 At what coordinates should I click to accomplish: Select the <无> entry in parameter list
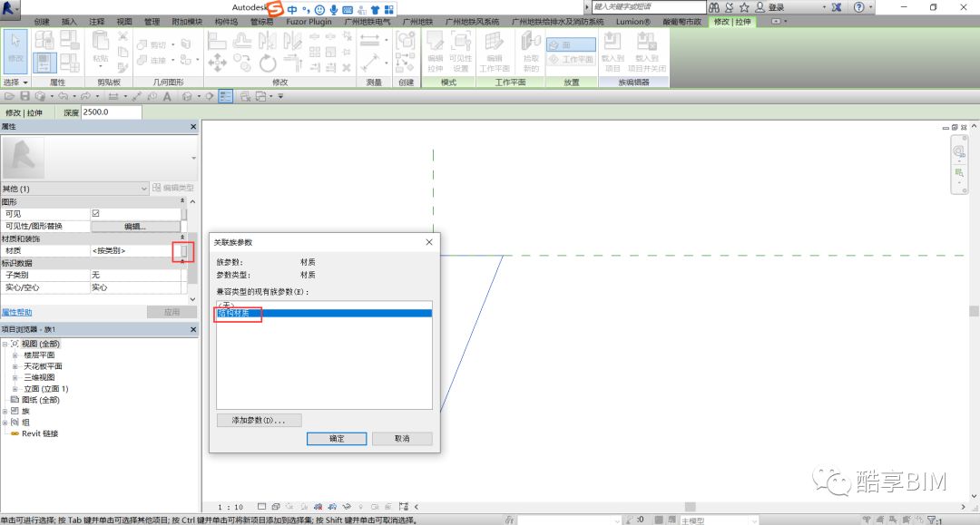click(324, 305)
